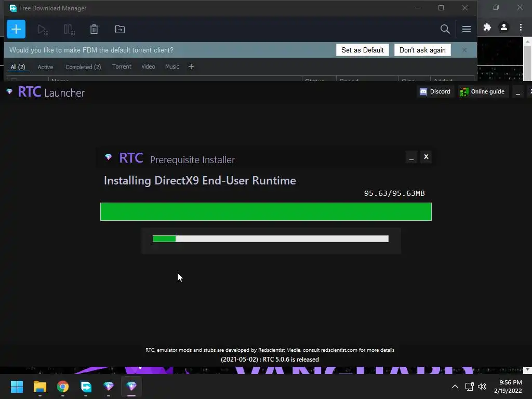Open the Video tab
The image size is (532, 399).
[148, 66]
